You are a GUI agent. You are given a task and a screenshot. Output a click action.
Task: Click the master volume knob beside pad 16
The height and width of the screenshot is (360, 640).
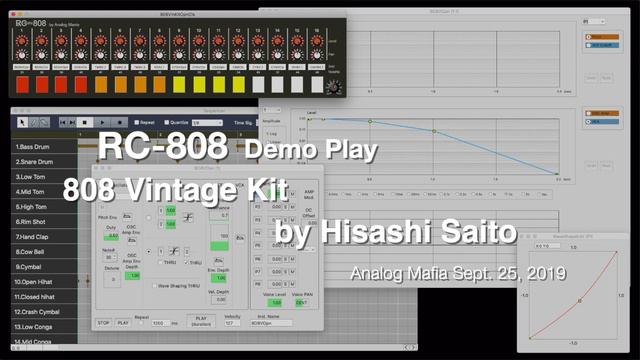coord(334,87)
